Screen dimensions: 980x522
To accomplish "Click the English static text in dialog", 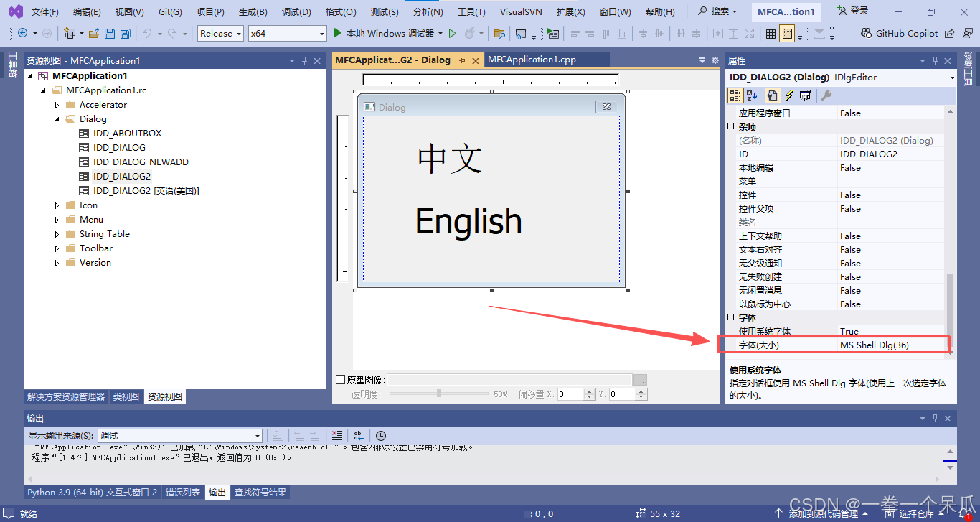I will point(468,222).
